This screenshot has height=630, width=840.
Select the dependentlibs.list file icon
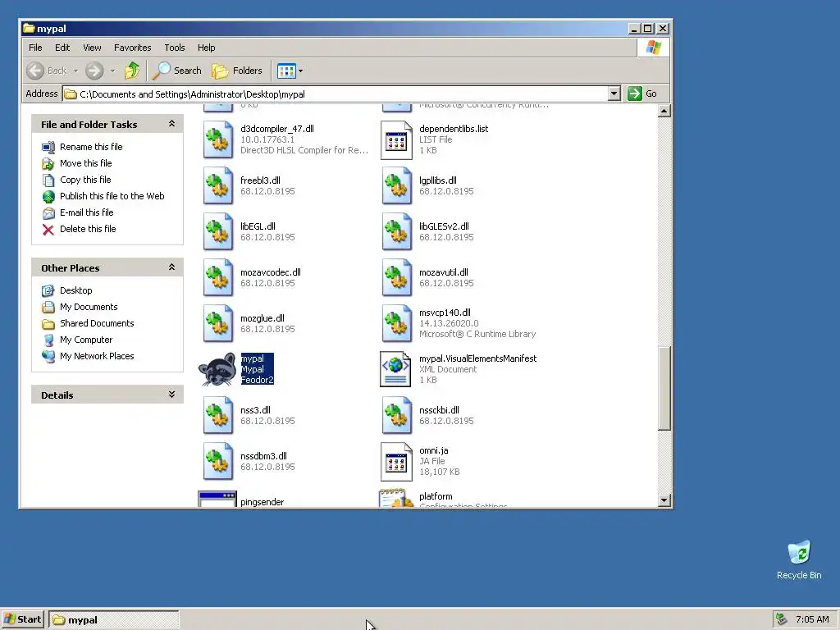[x=396, y=139]
